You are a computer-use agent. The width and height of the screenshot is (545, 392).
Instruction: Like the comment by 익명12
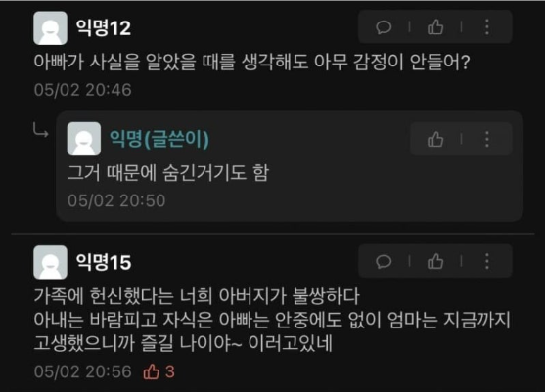point(435,27)
